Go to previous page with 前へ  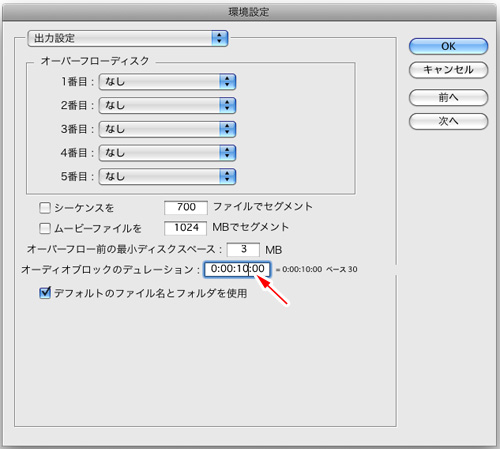tap(448, 97)
